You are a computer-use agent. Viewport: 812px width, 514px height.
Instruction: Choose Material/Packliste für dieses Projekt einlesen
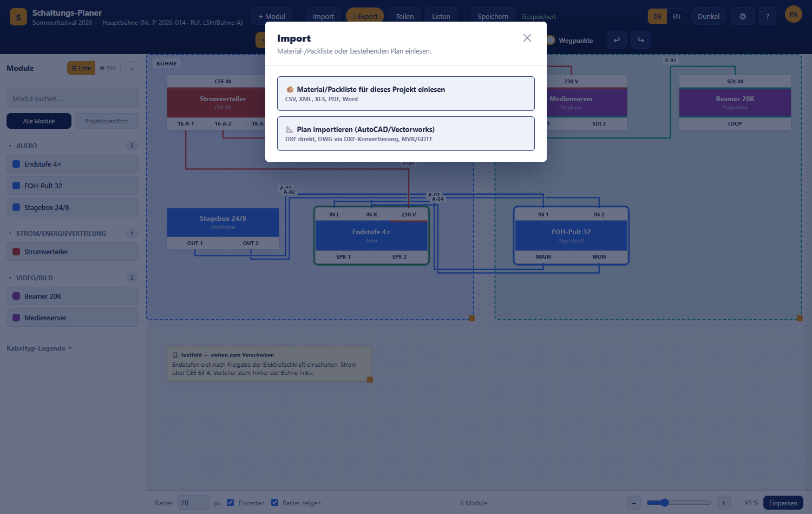(x=406, y=94)
